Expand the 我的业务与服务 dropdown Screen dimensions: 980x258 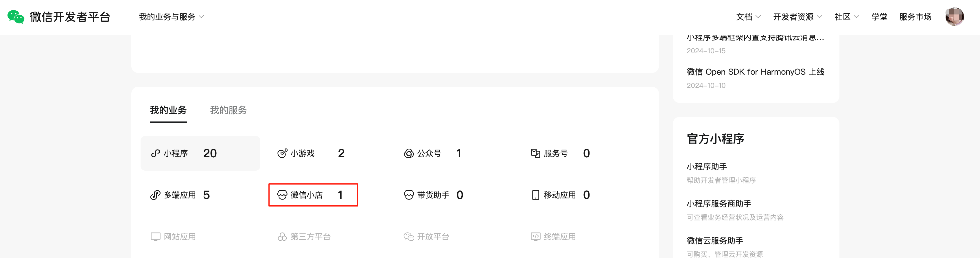pos(171,17)
